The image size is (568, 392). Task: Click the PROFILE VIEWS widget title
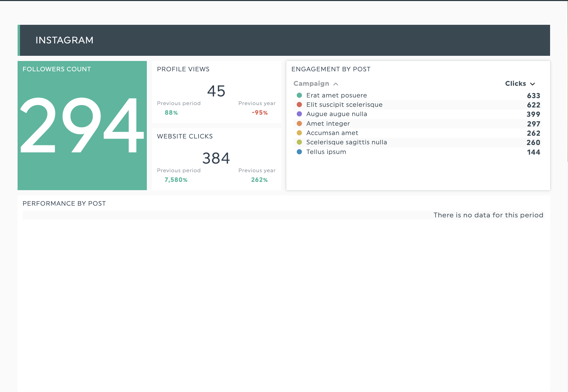[183, 69]
